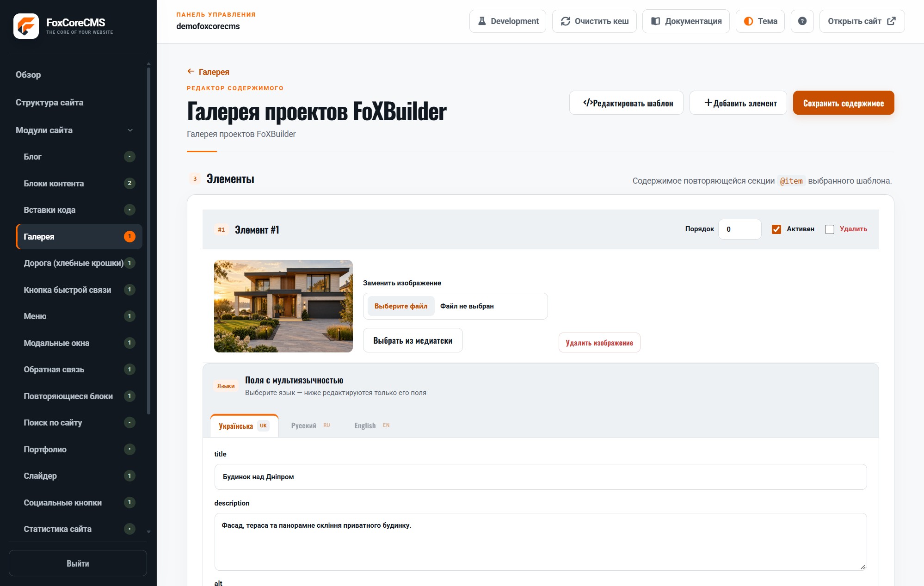924x586 pixels.
Task: Click the Выйти logout button
Action: click(x=78, y=563)
